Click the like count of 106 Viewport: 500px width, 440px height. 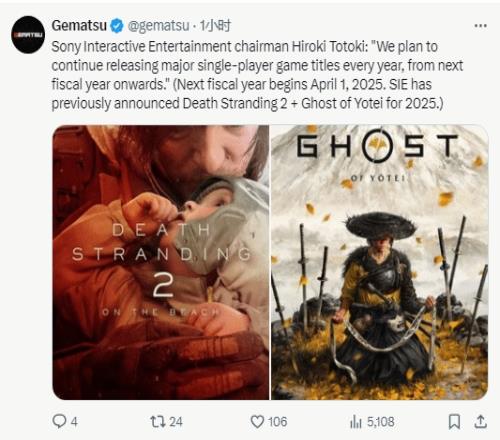click(x=277, y=422)
